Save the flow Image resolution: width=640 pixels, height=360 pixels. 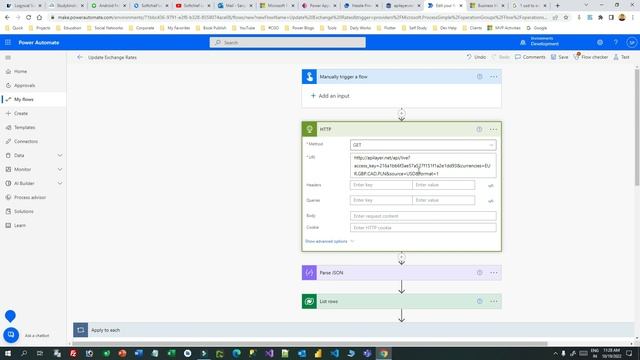[x=559, y=57]
